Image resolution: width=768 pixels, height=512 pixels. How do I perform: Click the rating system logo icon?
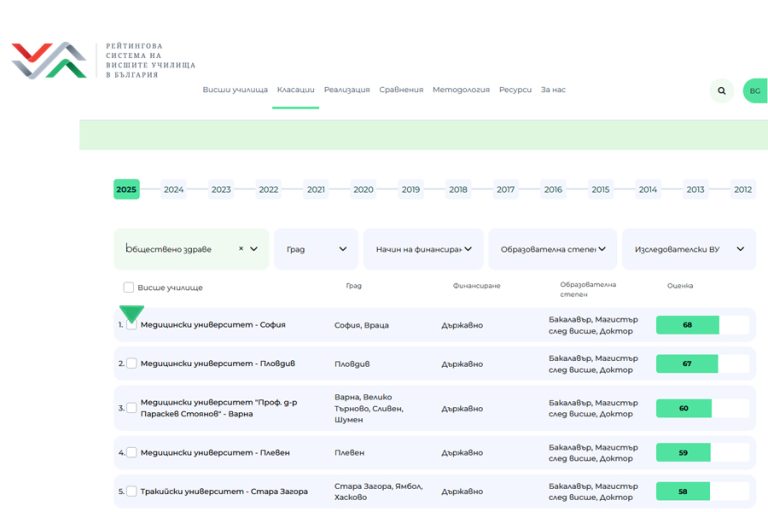pyautogui.click(x=49, y=61)
